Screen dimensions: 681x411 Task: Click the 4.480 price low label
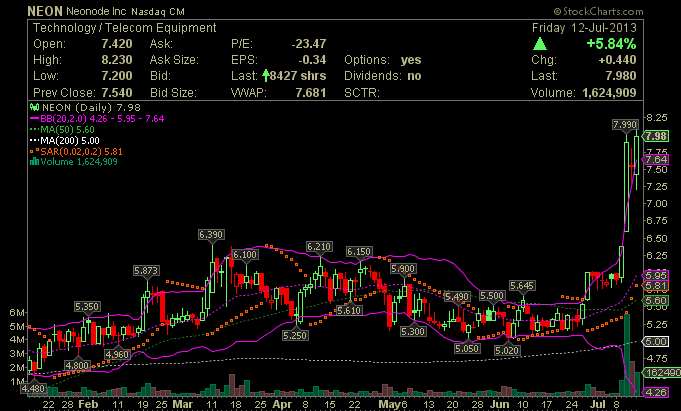(33, 388)
